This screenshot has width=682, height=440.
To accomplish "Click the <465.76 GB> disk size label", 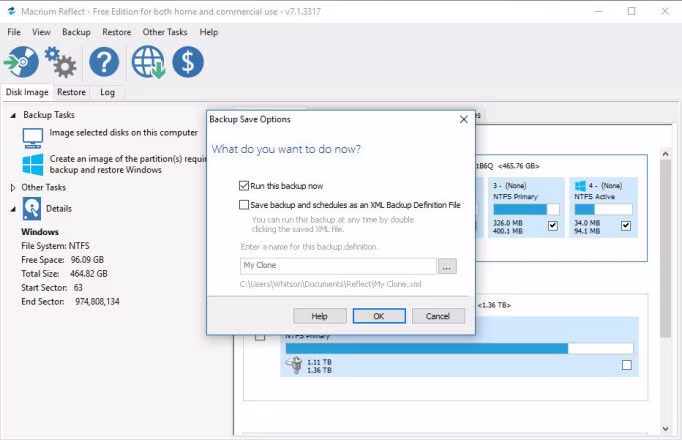I will point(518,166).
